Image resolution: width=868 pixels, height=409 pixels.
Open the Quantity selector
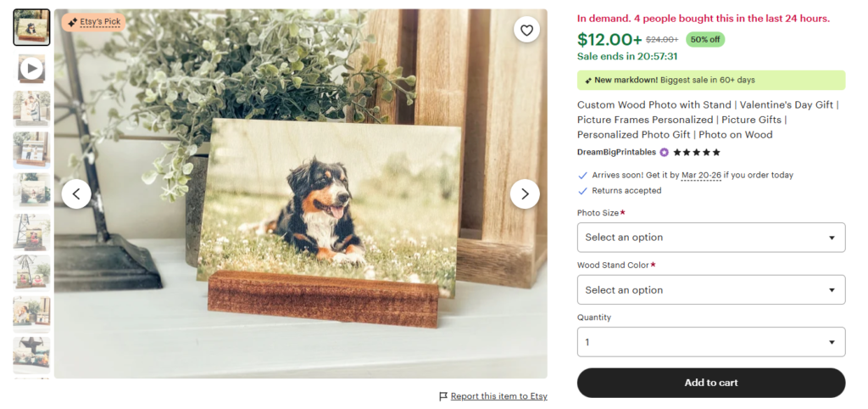710,342
